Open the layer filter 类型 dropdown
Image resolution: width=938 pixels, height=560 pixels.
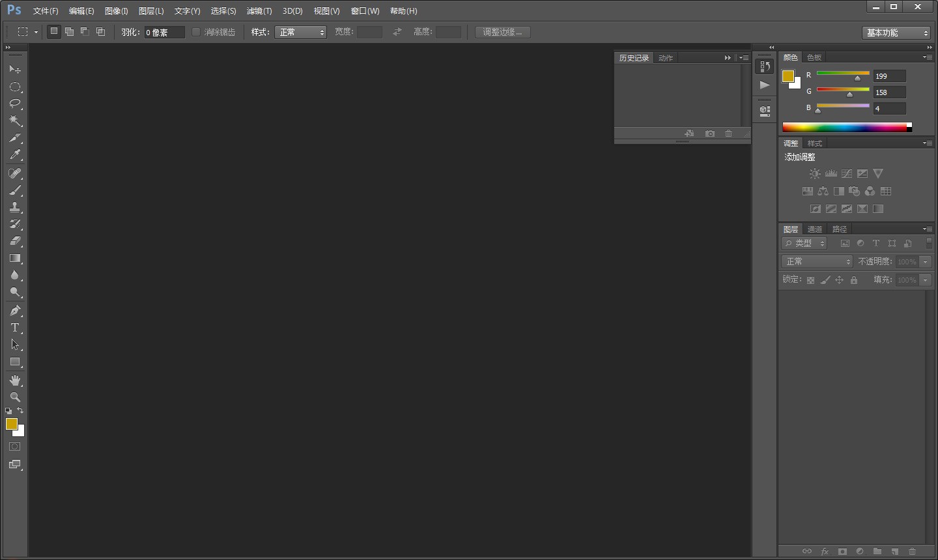pyautogui.click(x=804, y=243)
